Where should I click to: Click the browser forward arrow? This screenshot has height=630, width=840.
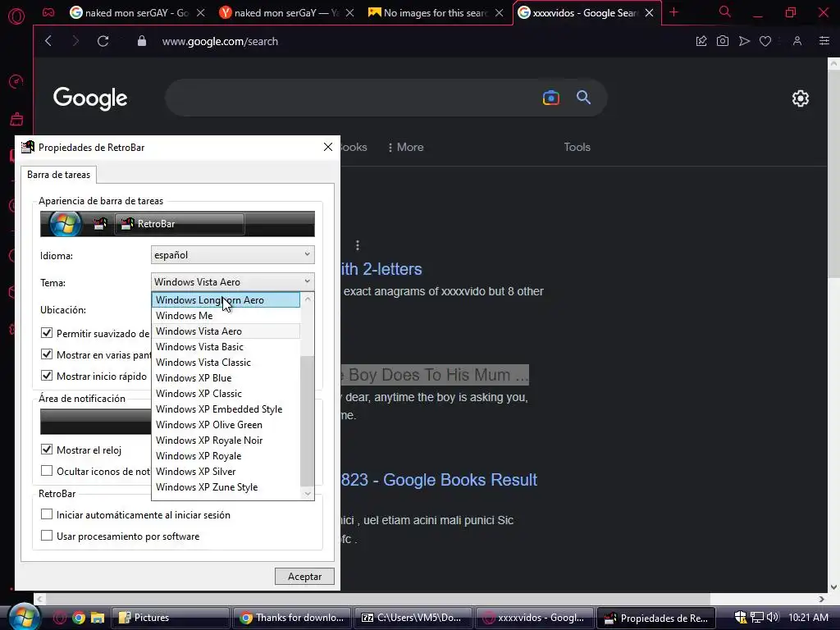coord(75,41)
